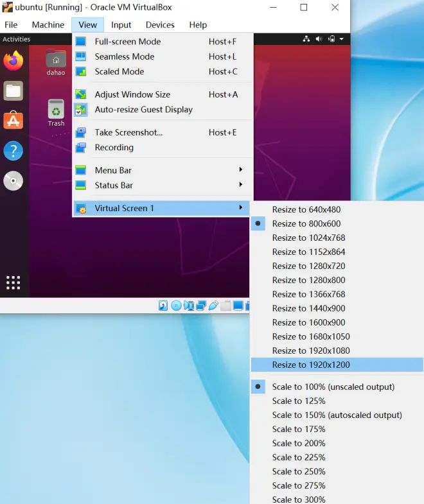The height and width of the screenshot is (504, 424).
Task: Open Show Applications grid in dock
Action: pos(13,282)
